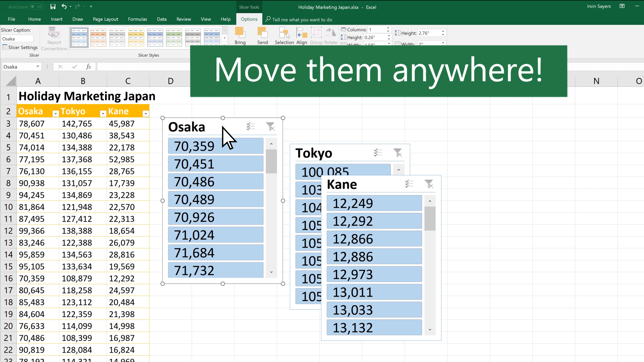Click the Tokyo slicer scroll up arrow
The image size is (644, 362).
point(398,170)
